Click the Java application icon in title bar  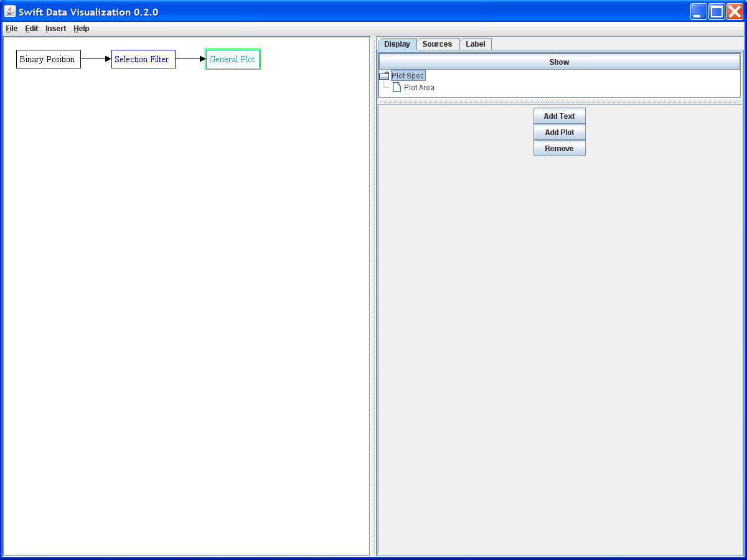[10, 11]
